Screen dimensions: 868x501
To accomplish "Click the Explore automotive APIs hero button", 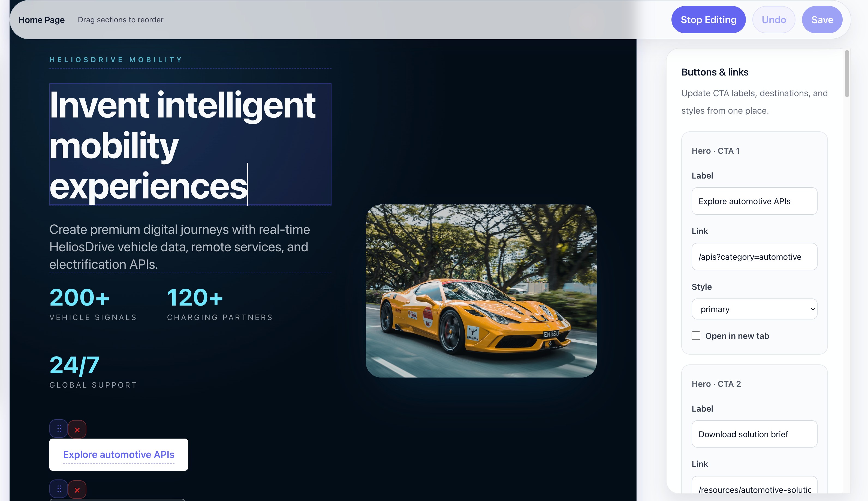I will click(118, 454).
